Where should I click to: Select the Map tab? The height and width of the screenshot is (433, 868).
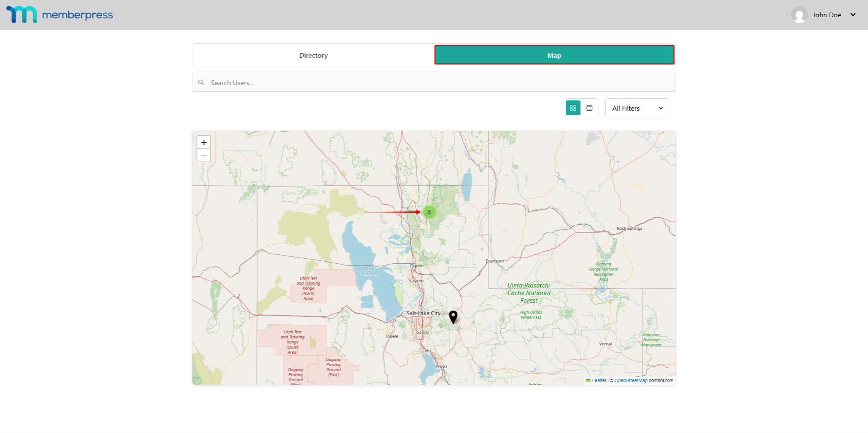tap(554, 55)
